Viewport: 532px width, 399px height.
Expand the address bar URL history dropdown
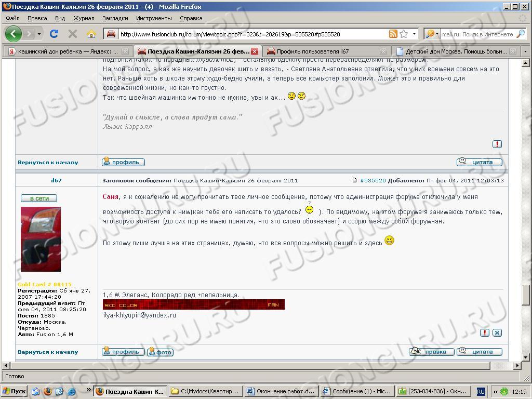(414, 34)
